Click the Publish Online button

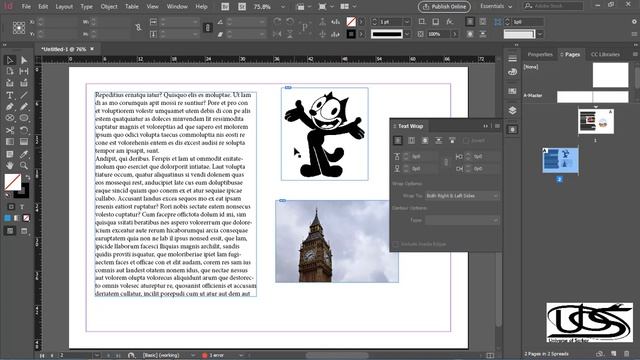coord(444,7)
